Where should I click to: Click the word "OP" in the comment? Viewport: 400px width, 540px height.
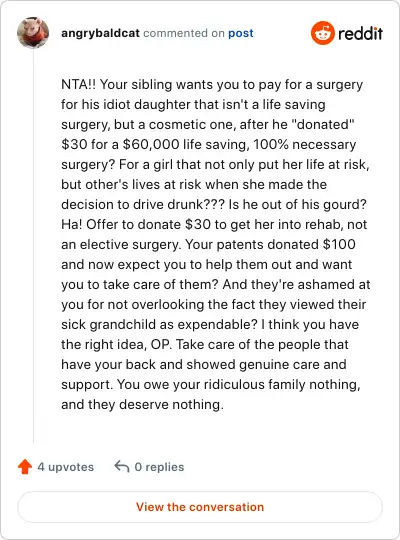pyautogui.click(x=160, y=344)
